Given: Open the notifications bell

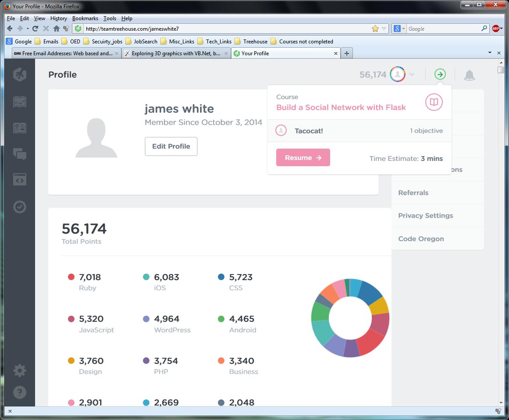Looking at the screenshot, I should [470, 75].
